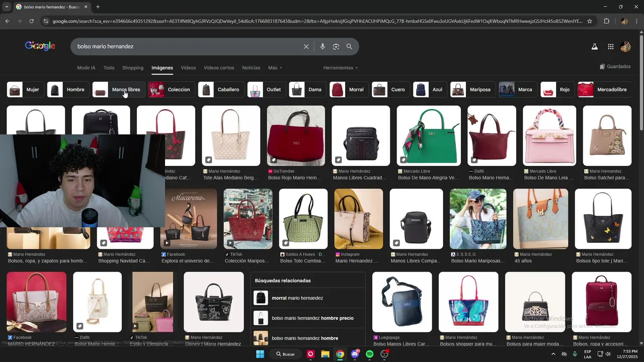
Task: Switch to the Videos tab
Action: pyautogui.click(x=188, y=68)
